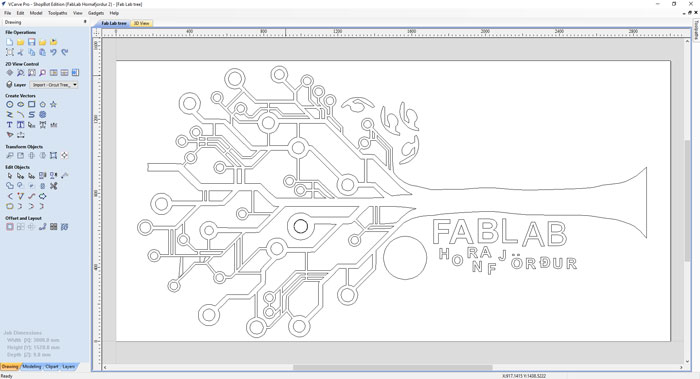This screenshot has width=700, height=379.
Task: Click the canvas scroll-down arrow
Action: click(x=688, y=362)
